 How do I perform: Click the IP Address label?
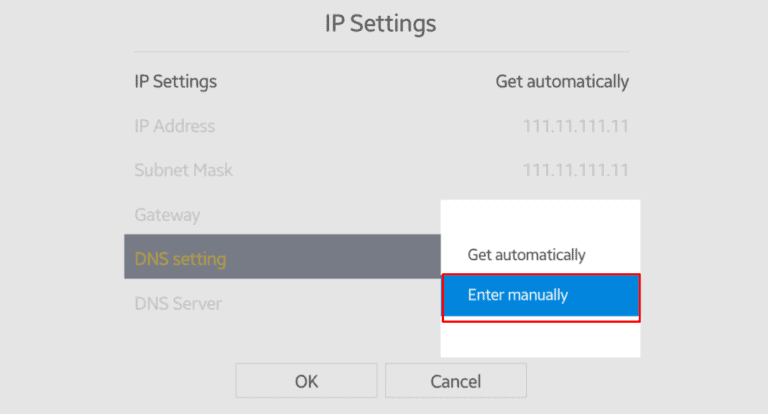(175, 126)
